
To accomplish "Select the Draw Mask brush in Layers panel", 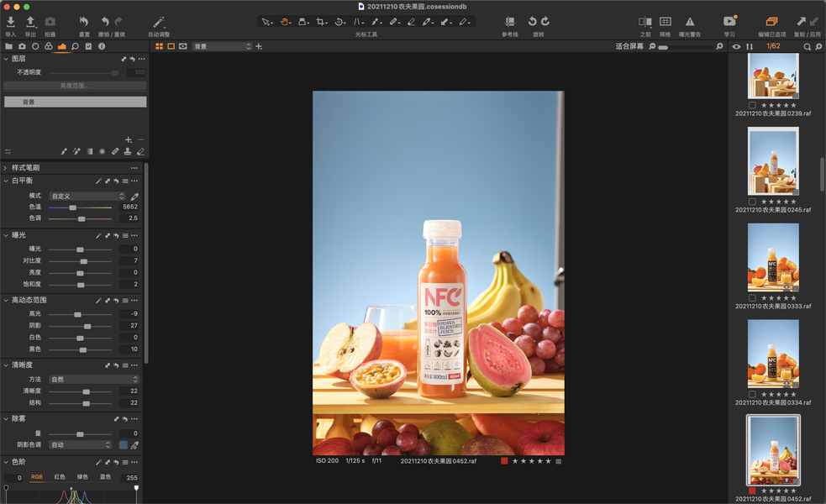I will pyautogui.click(x=64, y=152).
